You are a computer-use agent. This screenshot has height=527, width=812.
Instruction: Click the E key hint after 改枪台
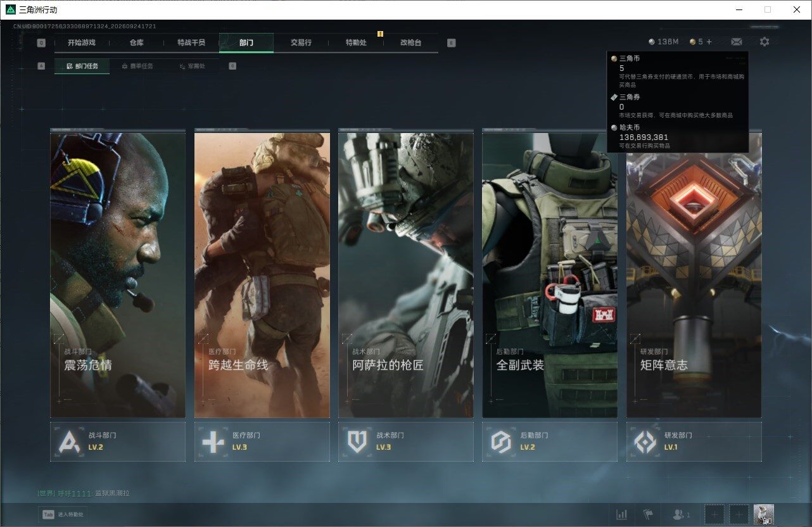(451, 43)
